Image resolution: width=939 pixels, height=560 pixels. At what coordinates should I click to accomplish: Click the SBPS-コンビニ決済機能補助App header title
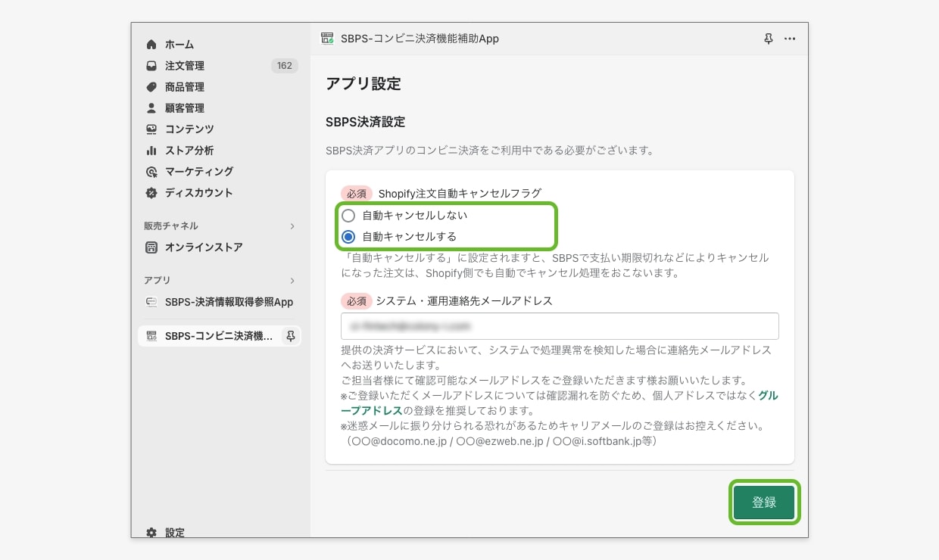[420, 39]
